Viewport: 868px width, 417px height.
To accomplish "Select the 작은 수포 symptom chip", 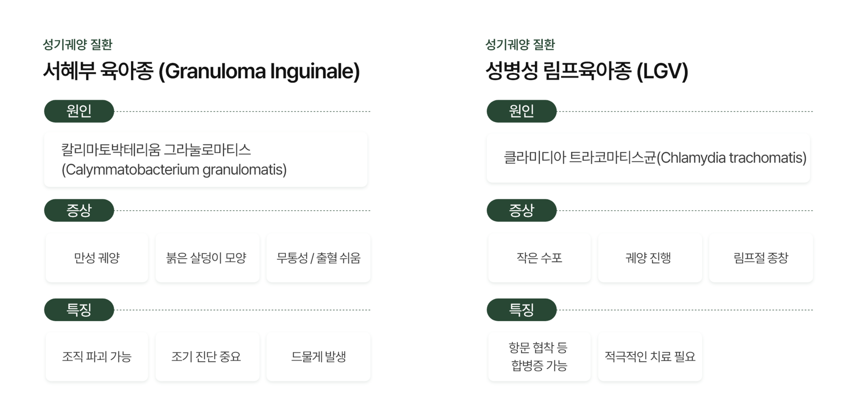I will 539,258.
